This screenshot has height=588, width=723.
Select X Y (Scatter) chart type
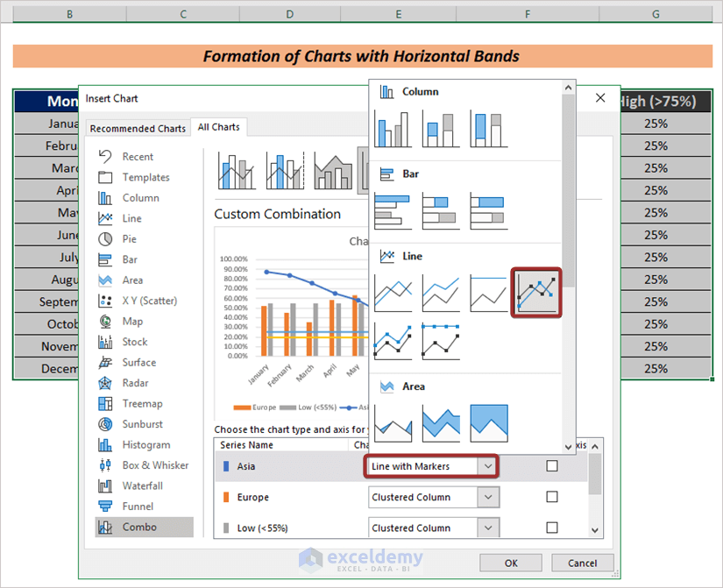coord(145,301)
